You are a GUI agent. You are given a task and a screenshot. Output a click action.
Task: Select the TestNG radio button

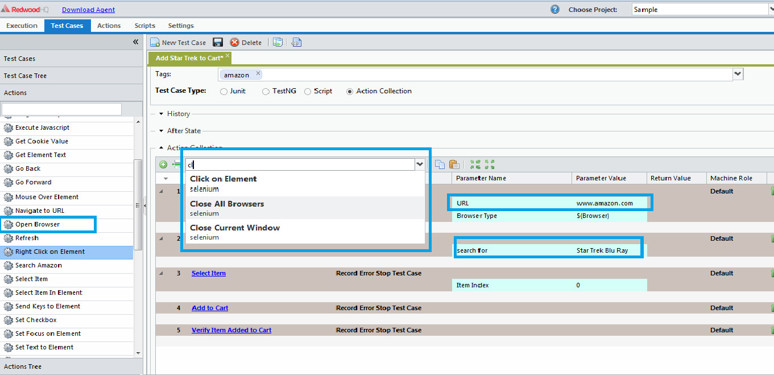pyautogui.click(x=266, y=91)
